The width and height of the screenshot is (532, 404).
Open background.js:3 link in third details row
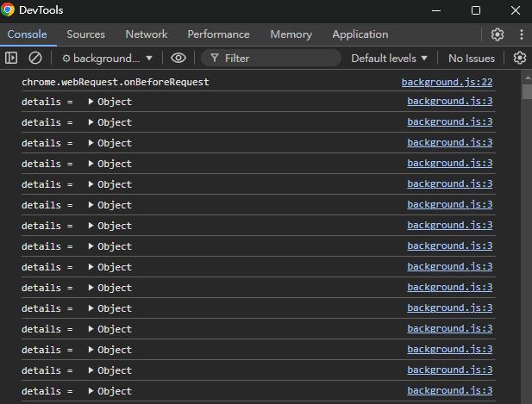449,142
